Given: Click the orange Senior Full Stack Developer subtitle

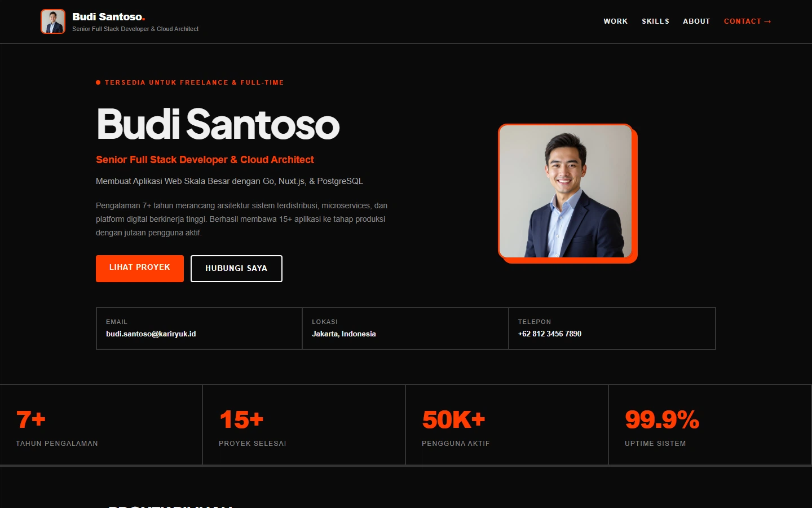Looking at the screenshot, I should 205,160.
